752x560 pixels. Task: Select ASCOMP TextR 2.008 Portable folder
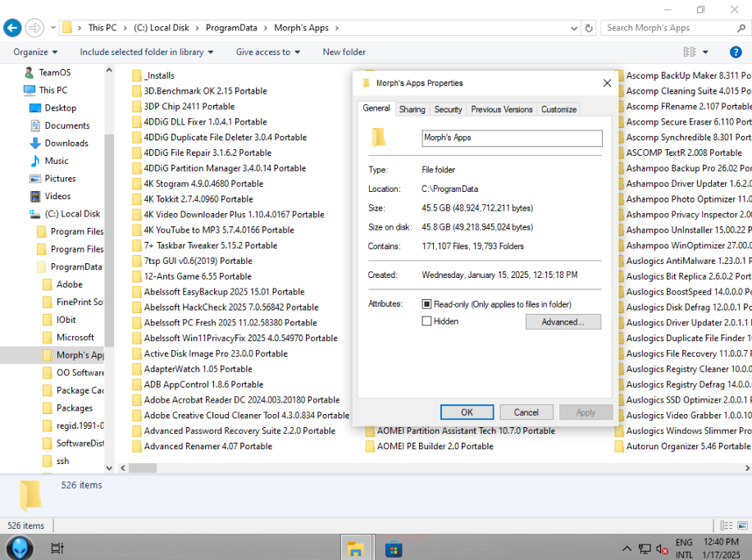click(679, 153)
